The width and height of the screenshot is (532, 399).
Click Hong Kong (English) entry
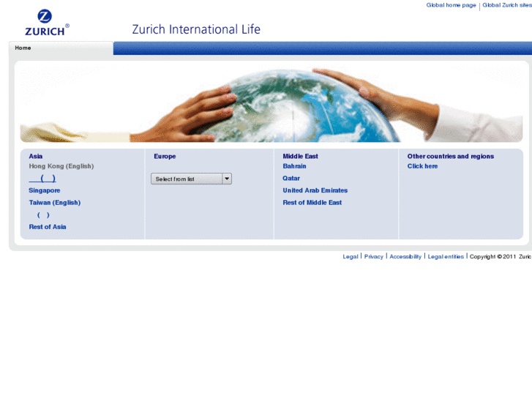(61, 166)
